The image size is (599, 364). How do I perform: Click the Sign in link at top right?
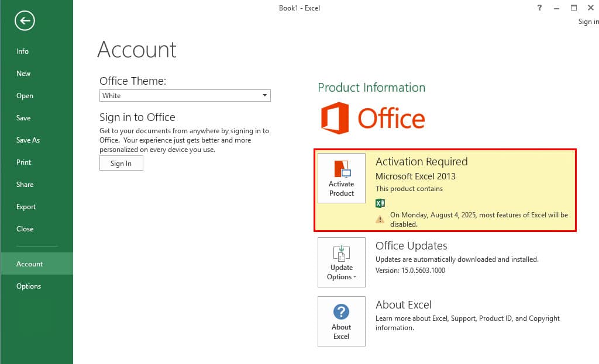tap(588, 22)
